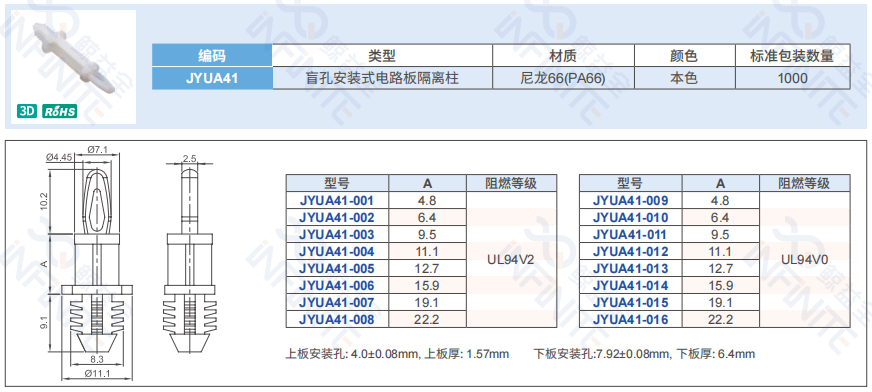The height and width of the screenshot is (392, 872).
Task: Click the Ø7.1 dimension label
Action: point(98,149)
